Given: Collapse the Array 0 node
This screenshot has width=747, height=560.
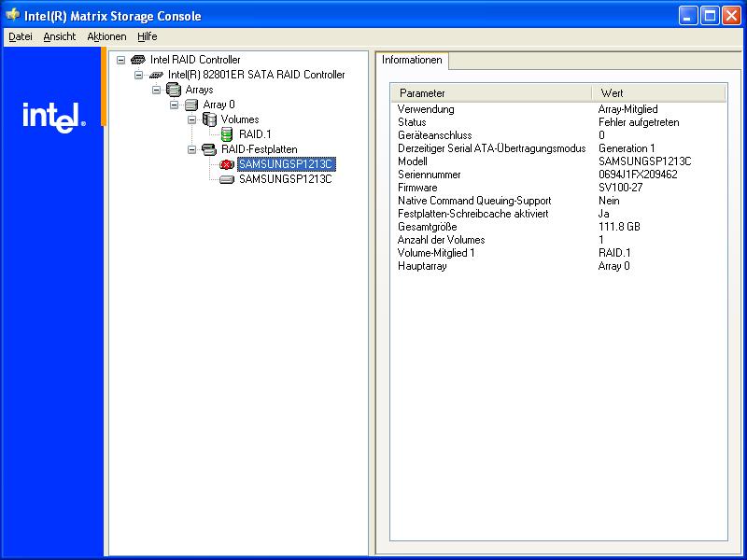Looking at the screenshot, I should point(175,105).
